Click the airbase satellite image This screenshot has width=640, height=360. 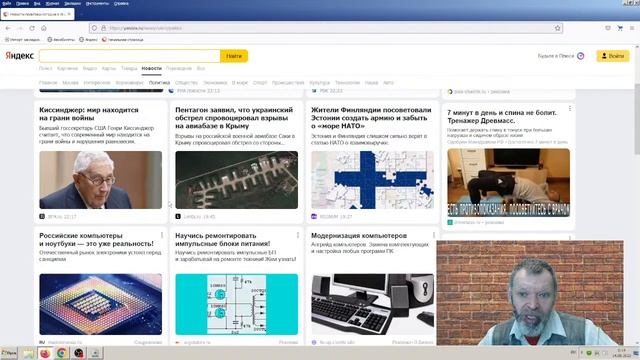236,180
